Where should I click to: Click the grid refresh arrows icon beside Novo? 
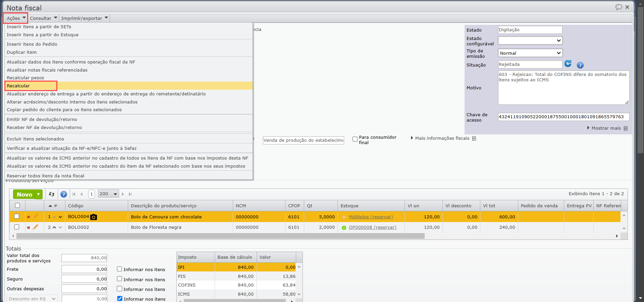point(52,194)
